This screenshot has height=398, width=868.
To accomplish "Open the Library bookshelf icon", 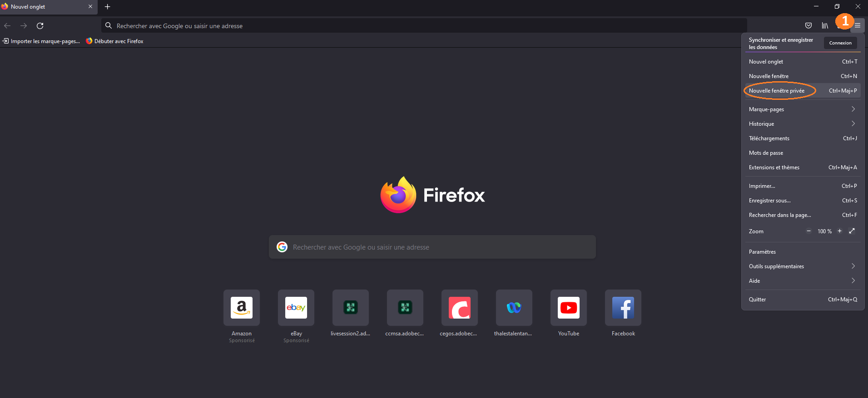I will coord(825,26).
